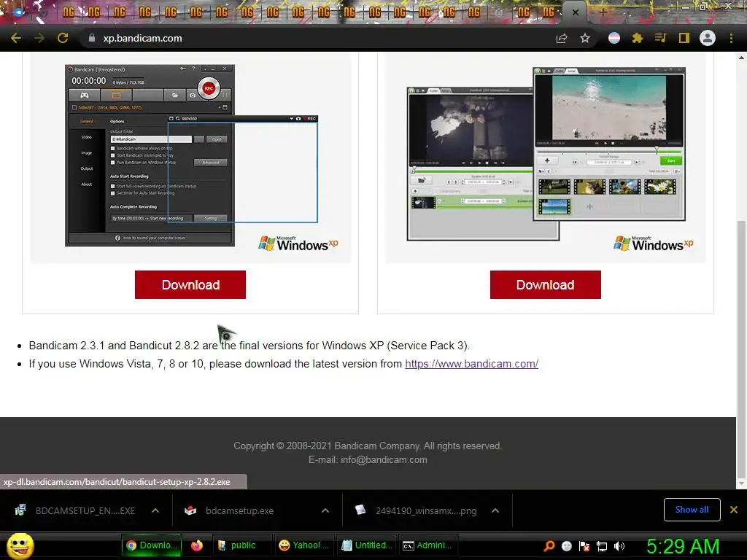Screen dimensions: 747x560
Task: Click page scrollbar down arrow
Action: (x=741, y=483)
